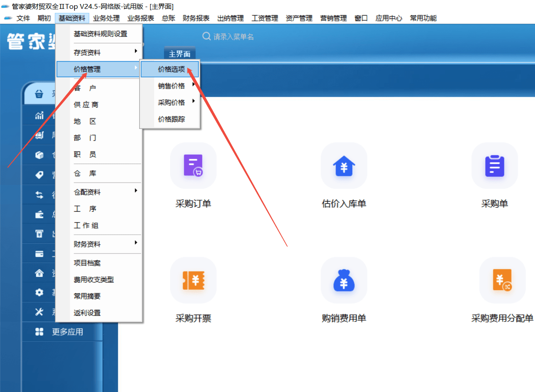
Task: Click the delivery truck sidebar icon
Action: 39,136
